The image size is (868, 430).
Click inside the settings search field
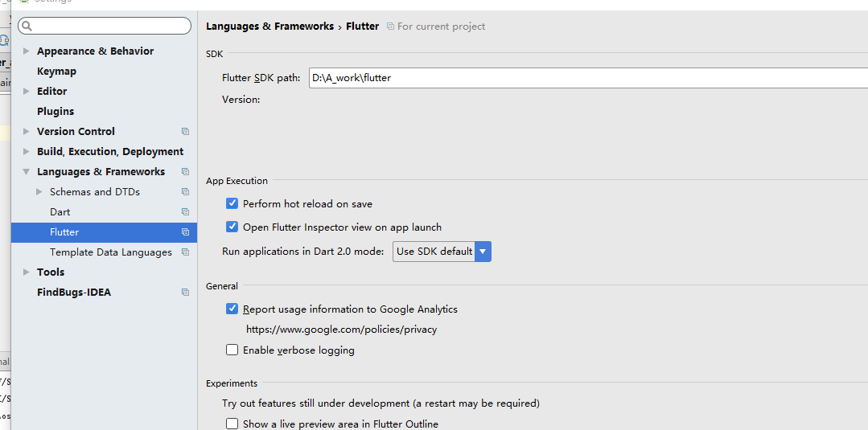(105, 26)
